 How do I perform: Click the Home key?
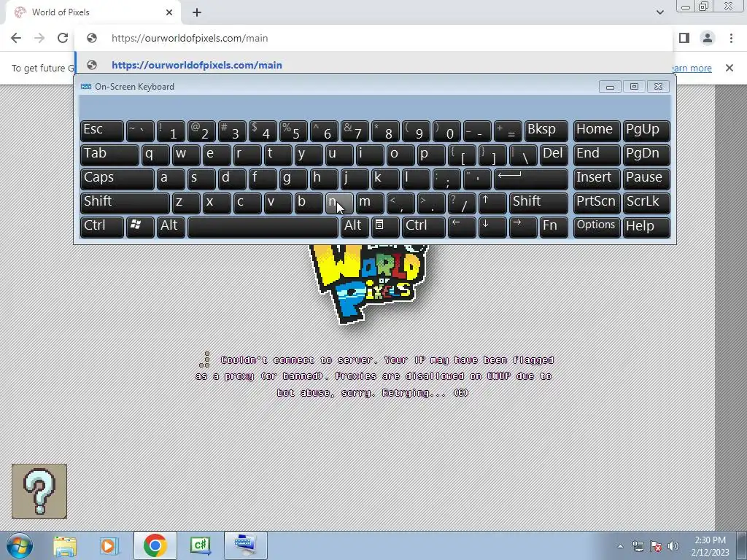[597, 131]
